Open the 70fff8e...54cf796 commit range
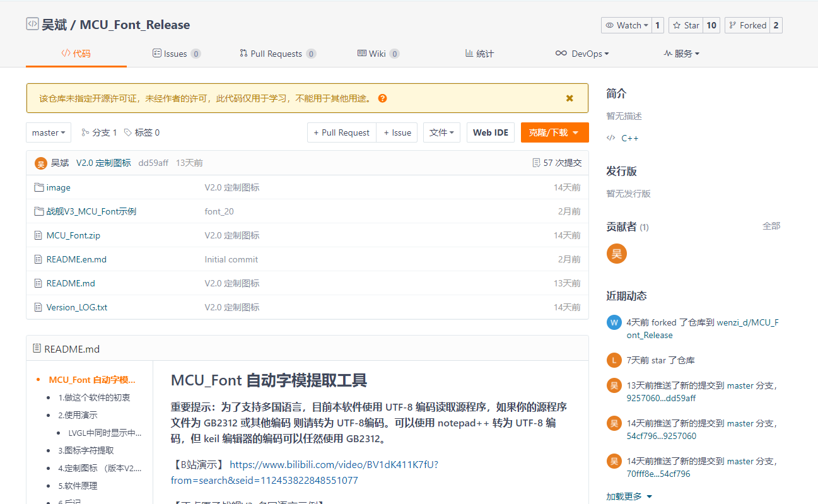 coord(658,474)
